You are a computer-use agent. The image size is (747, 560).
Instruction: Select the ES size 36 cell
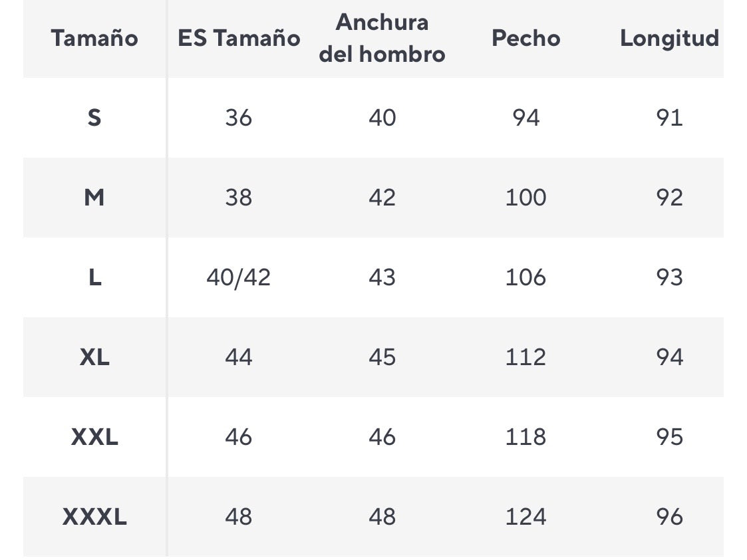coord(239,118)
